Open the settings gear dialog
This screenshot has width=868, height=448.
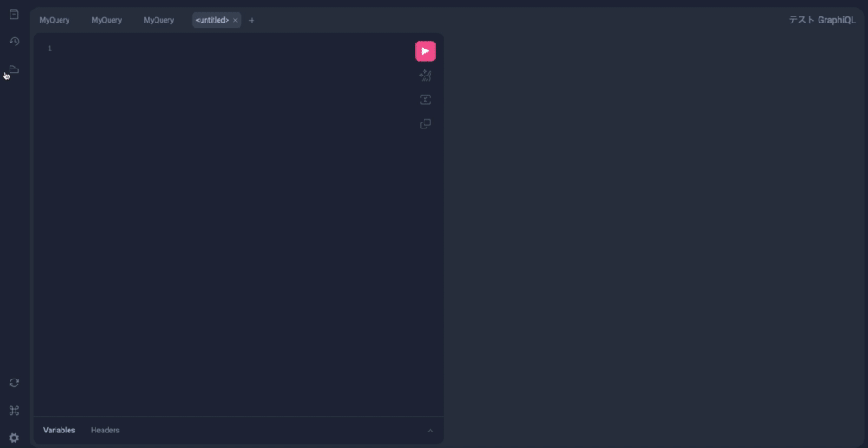click(15, 438)
